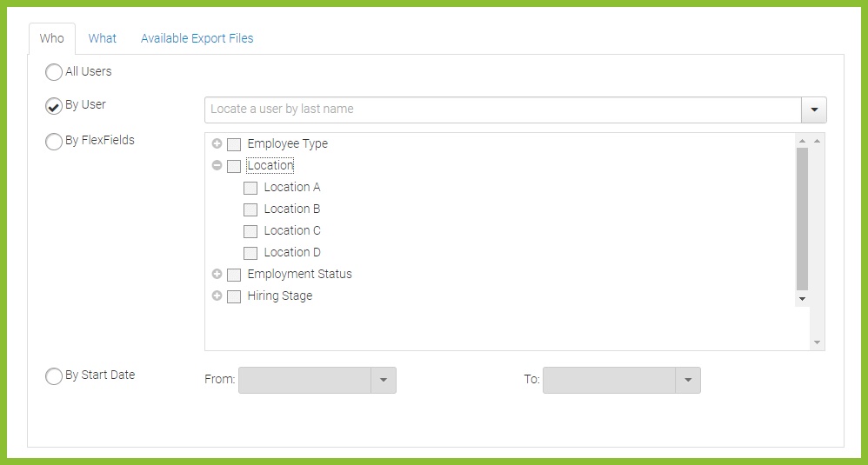Tick the Location A checkbox
The image size is (868, 465).
pyautogui.click(x=250, y=188)
